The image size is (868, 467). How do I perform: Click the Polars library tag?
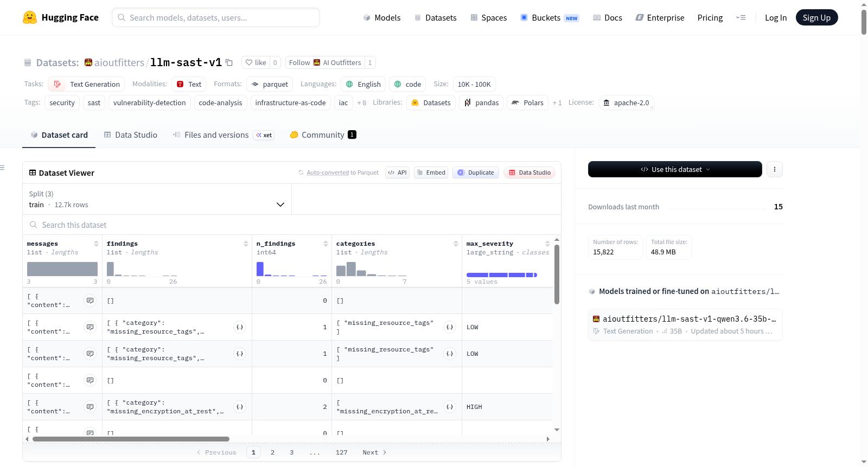pyautogui.click(x=527, y=103)
